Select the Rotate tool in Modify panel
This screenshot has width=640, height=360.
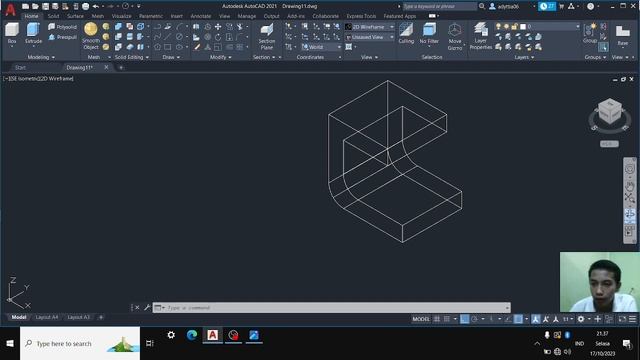click(218, 37)
